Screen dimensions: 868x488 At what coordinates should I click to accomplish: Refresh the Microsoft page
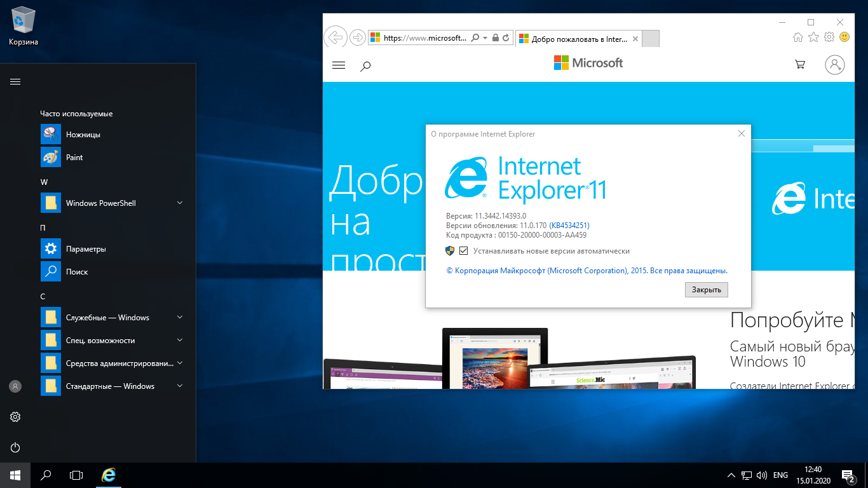click(506, 38)
